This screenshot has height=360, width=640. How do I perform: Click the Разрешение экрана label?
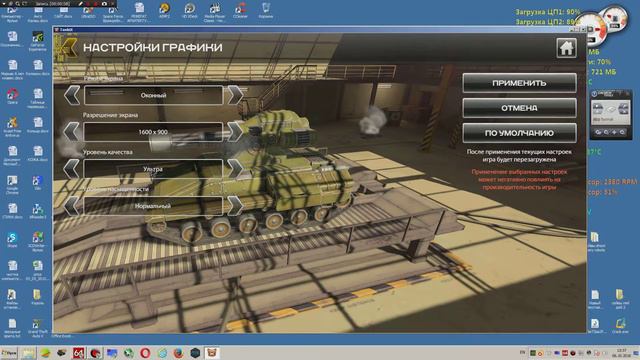pyautogui.click(x=110, y=115)
